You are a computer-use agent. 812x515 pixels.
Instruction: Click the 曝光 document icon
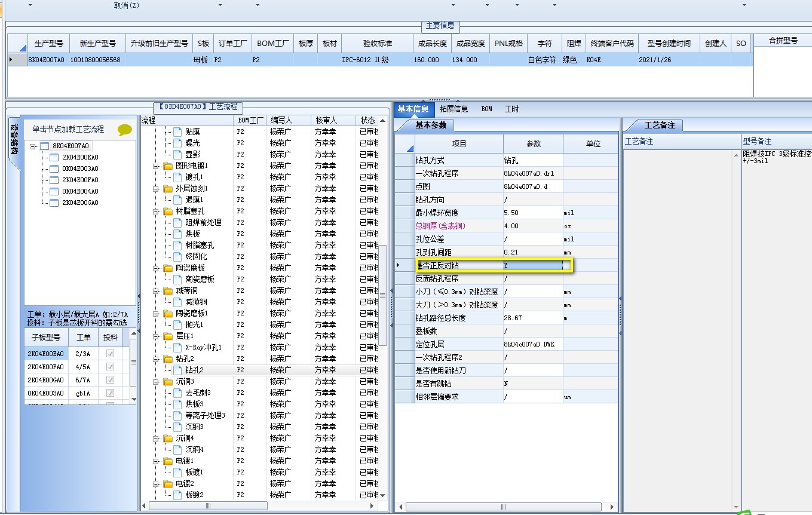pyautogui.click(x=177, y=143)
